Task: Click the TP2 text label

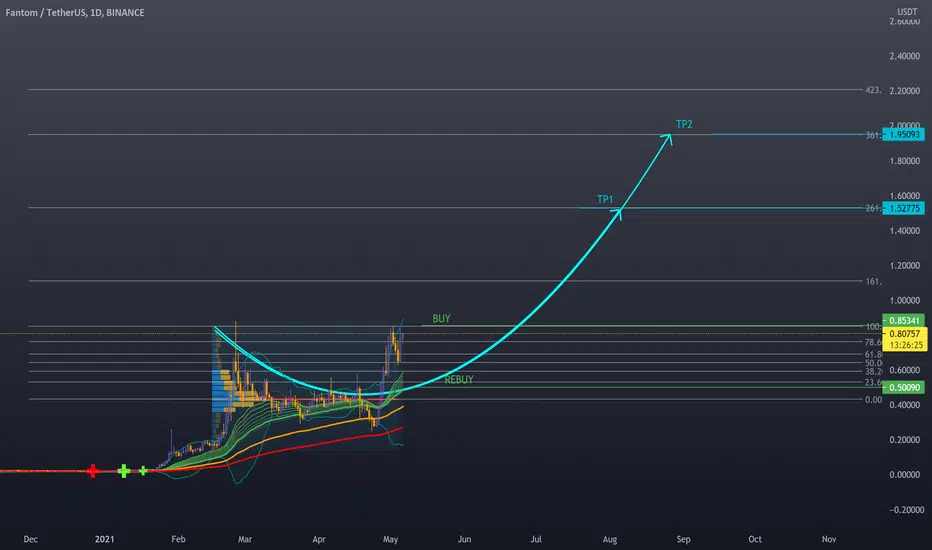Action: point(684,124)
